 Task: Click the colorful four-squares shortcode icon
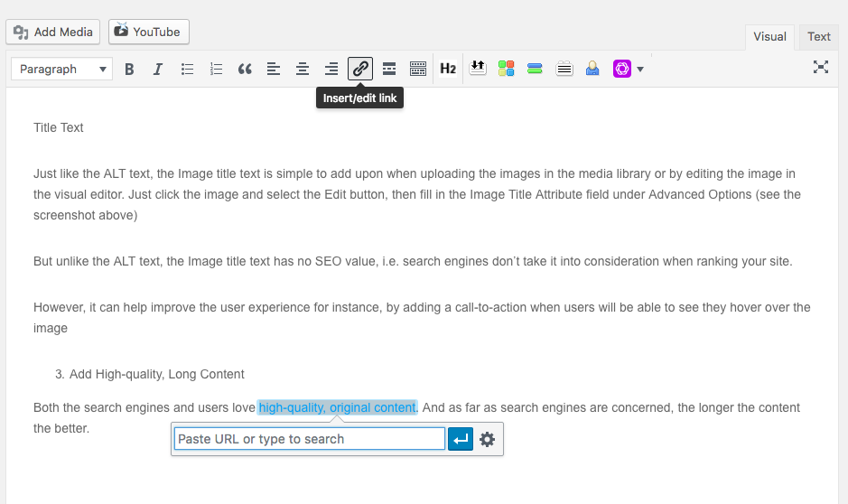[507, 69]
